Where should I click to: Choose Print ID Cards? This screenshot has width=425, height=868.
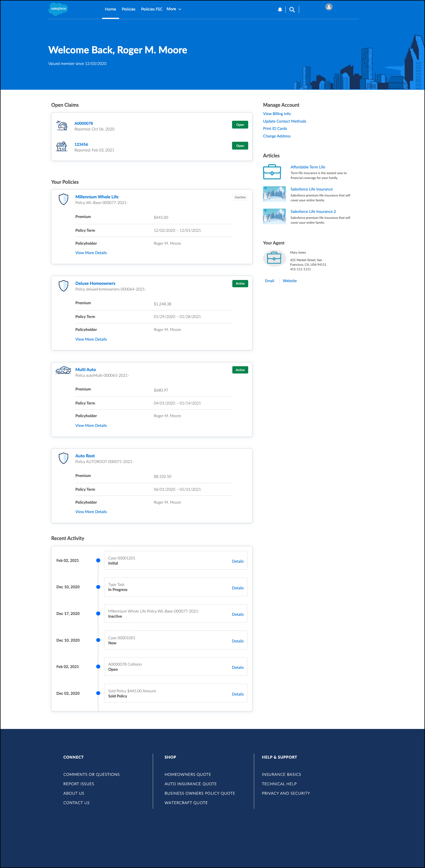tap(275, 129)
